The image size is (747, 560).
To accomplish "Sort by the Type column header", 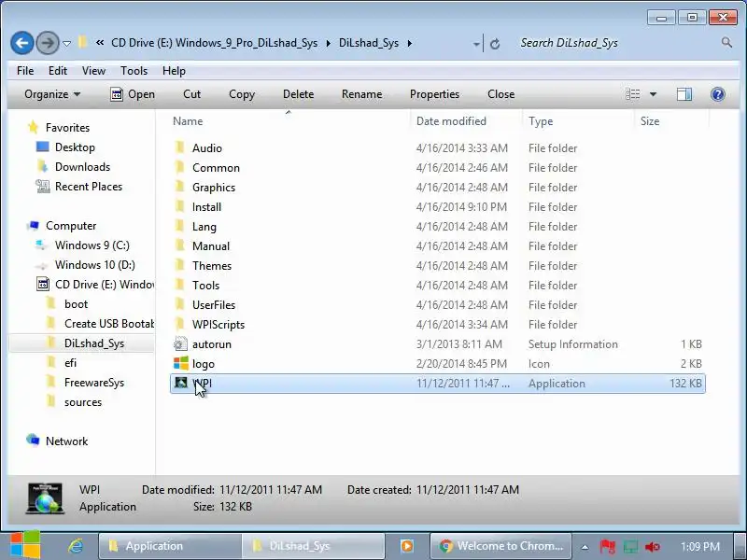I will 541,121.
